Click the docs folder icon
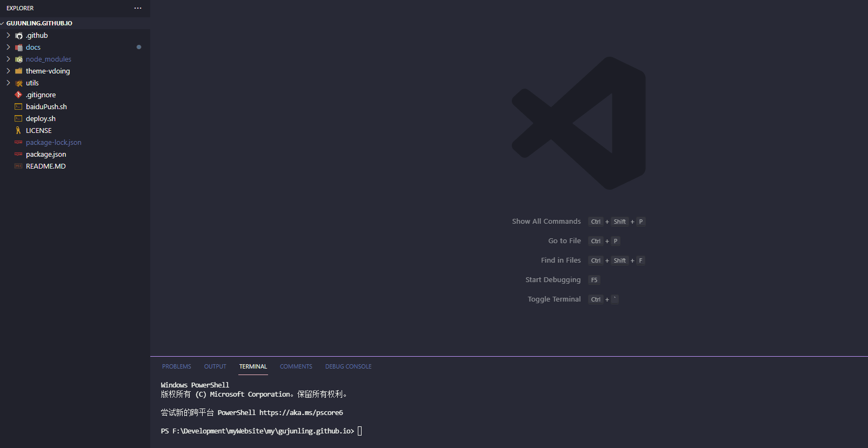 19,48
